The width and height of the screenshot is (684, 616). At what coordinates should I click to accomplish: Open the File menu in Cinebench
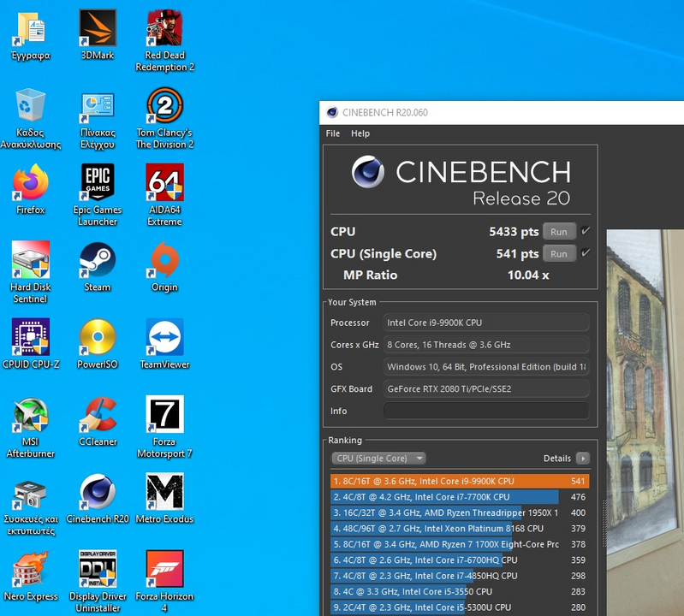(332, 133)
